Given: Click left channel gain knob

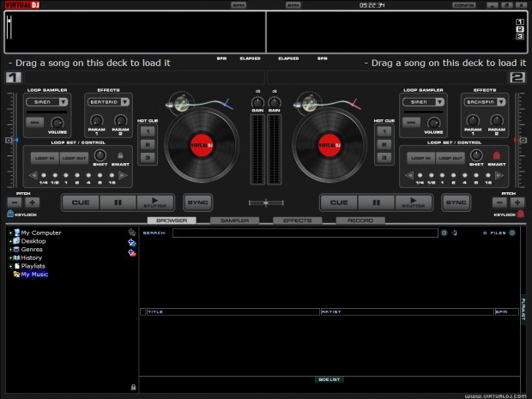Looking at the screenshot, I should tap(257, 102).
